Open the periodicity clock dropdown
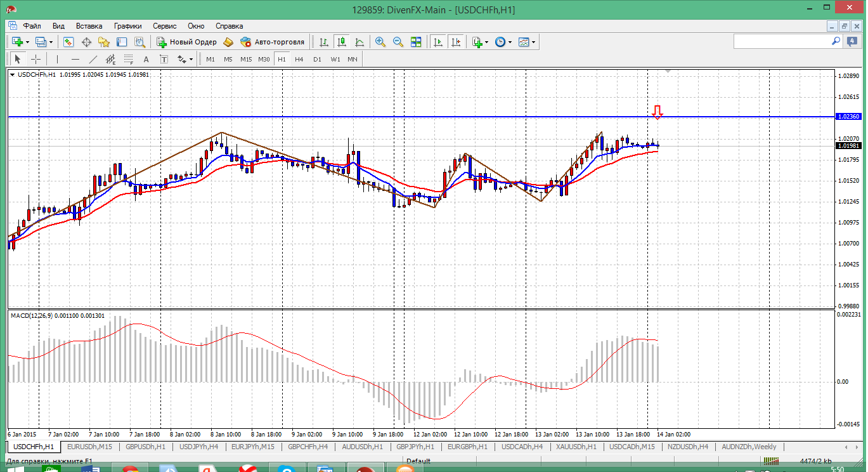This screenshot has height=472, width=868. pyautogui.click(x=510, y=42)
